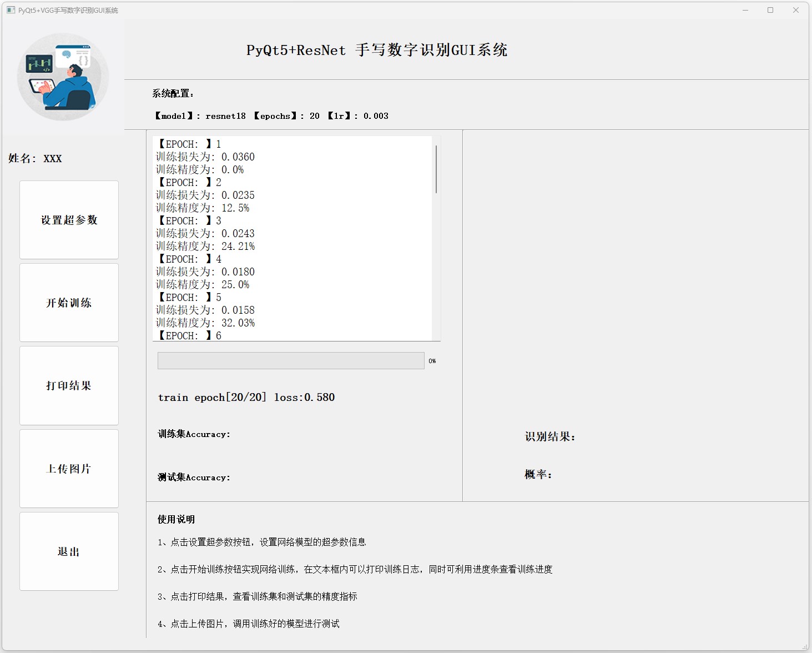Click log line 训练损失为: 0.0360
Viewport: 812px width, 653px height.
click(205, 157)
